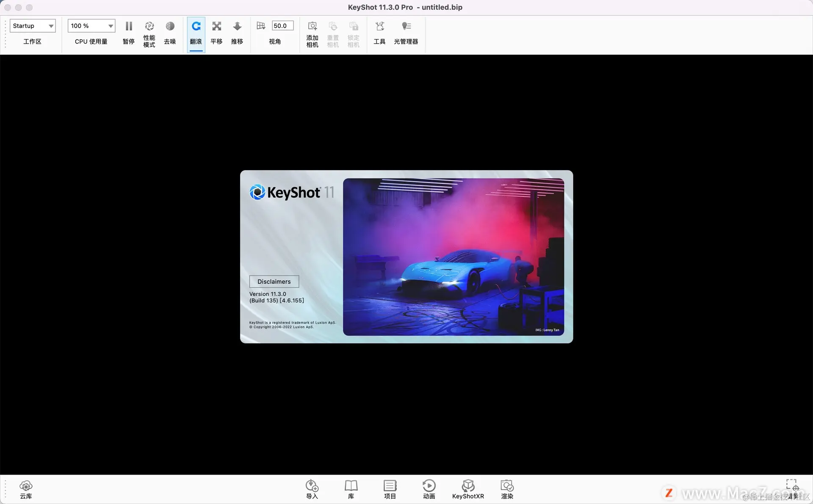Toggle the Library (库) panel

351,485
